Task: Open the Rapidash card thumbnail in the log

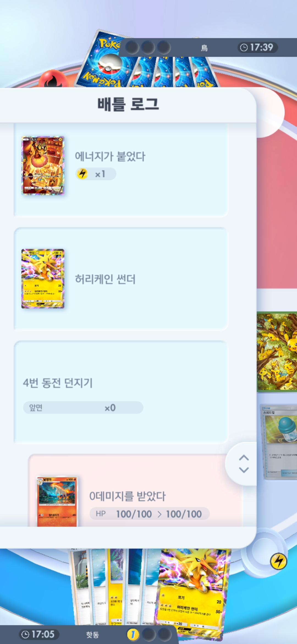Action: point(57,502)
